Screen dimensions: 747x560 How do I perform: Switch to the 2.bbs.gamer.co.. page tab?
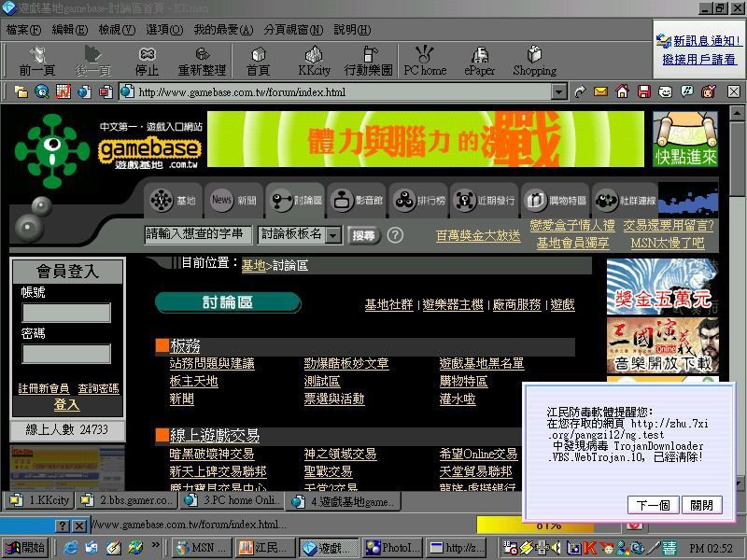(x=126, y=500)
